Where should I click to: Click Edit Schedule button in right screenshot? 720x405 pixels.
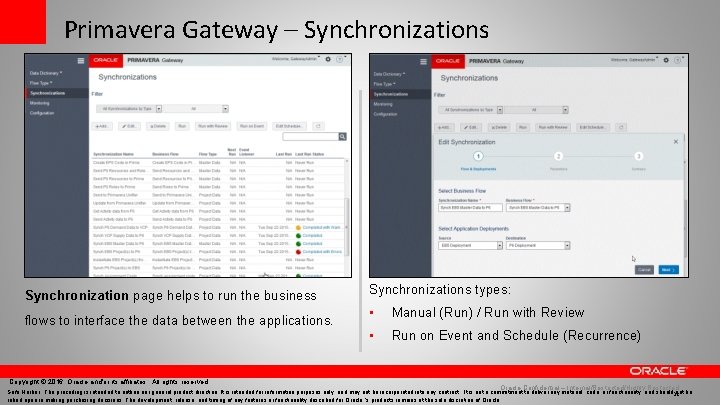593,127
